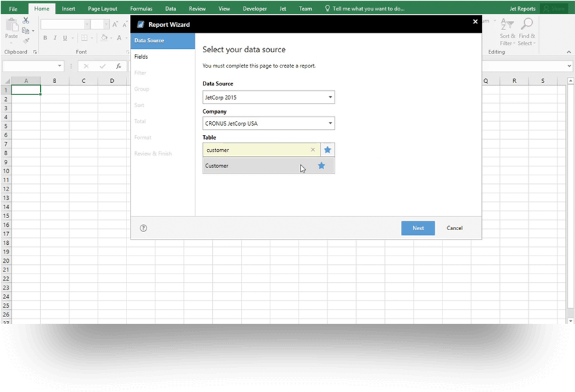Viewport: 575px width, 392px height.
Task: Switch to the Jet tab
Action: pyautogui.click(x=282, y=9)
